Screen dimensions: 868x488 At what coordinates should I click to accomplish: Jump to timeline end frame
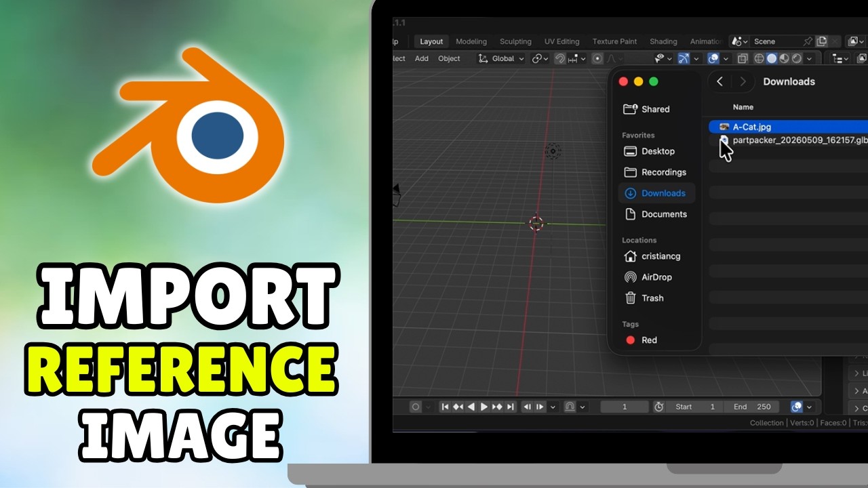tap(510, 407)
